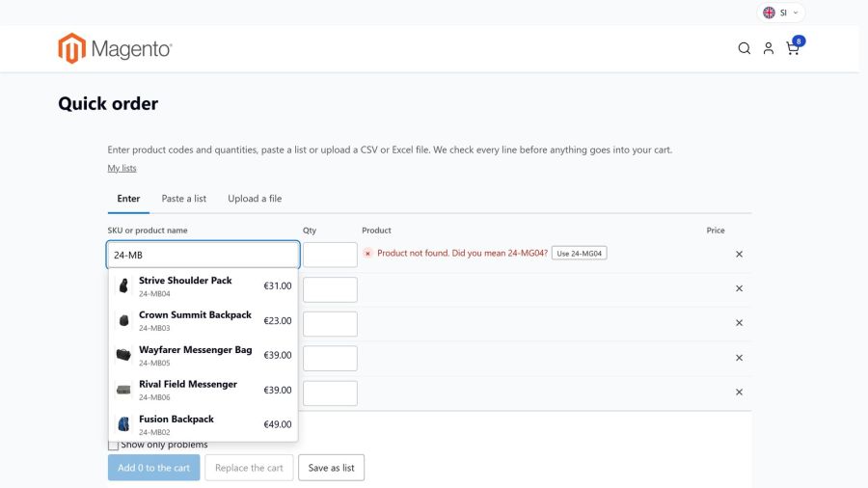
Task: Open My lists link
Action: click(122, 168)
